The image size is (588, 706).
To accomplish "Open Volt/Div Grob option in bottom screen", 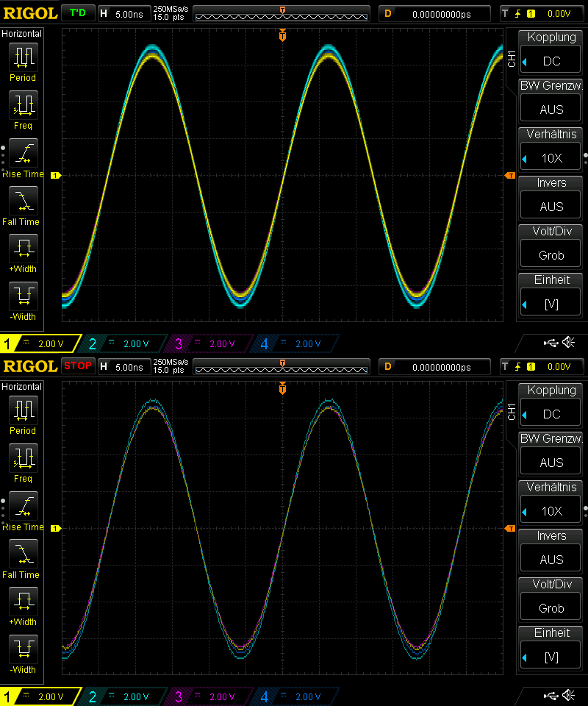I will coord(551,600).
